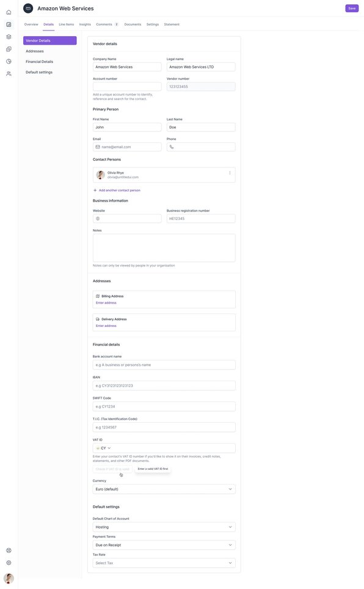Open the Payment Terms dropdown
Screen dimensions: 364x589
(164, 545)
